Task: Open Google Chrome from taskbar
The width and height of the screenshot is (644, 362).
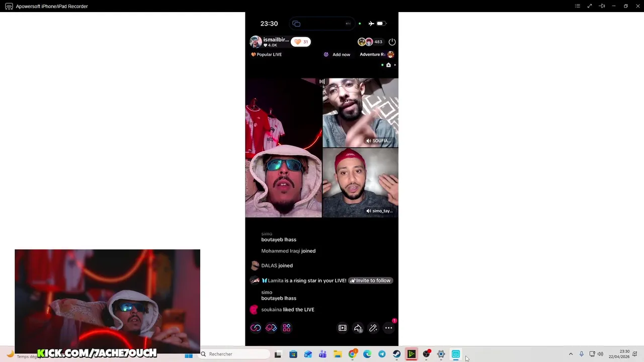Action: [x=352, y=354]
